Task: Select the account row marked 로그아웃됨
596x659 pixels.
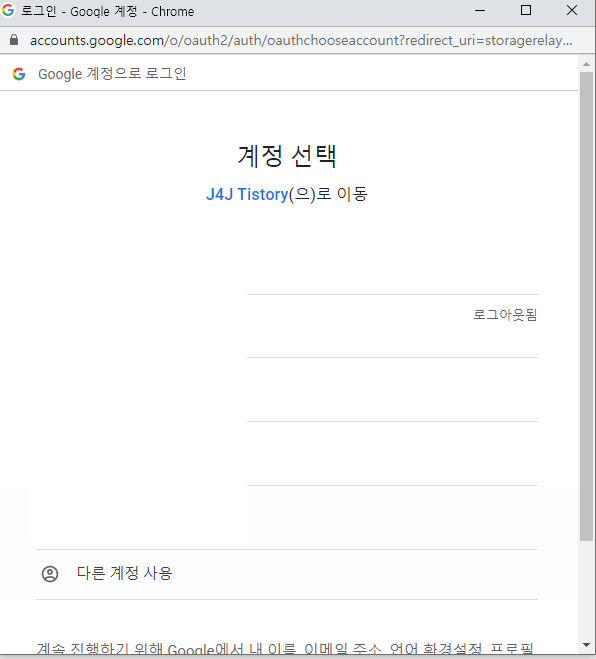Action: click(x=287, y=326)
